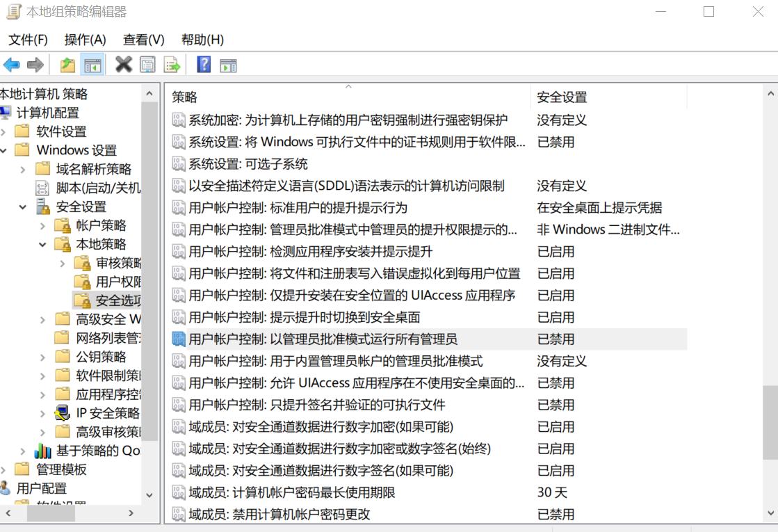This screenshot has width=778, height=532.
Task: Click the 策略 column header
Action: tap(186, 97)
